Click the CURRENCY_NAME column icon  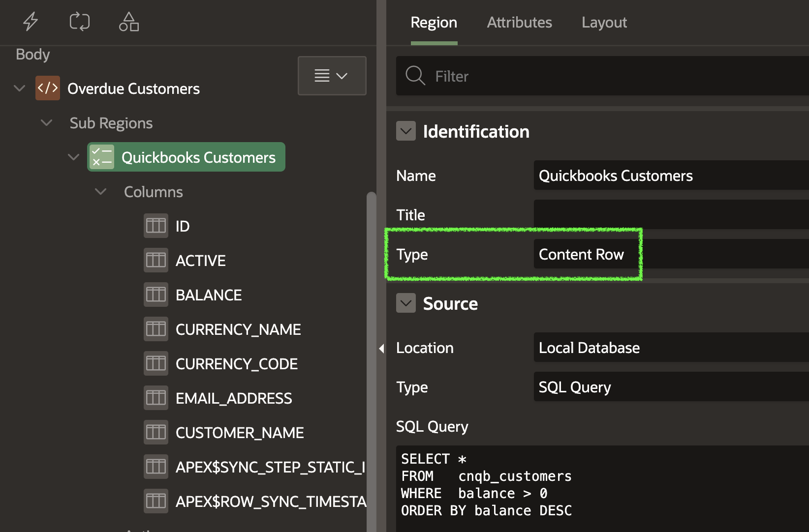click(156, 329)
